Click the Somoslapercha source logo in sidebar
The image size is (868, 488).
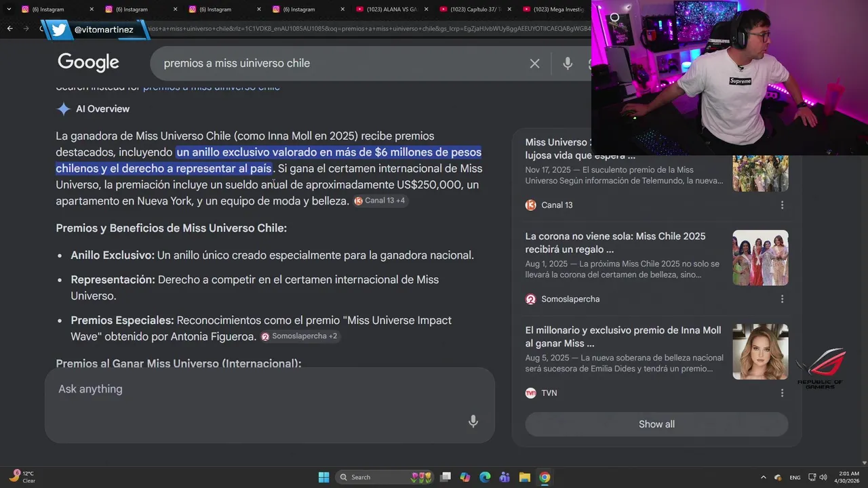click(530, 299)
